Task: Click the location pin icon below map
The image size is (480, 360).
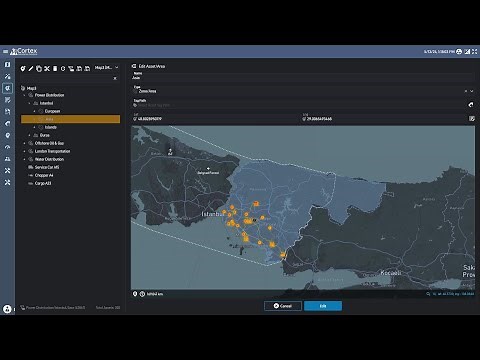Action: pos(135,294)
